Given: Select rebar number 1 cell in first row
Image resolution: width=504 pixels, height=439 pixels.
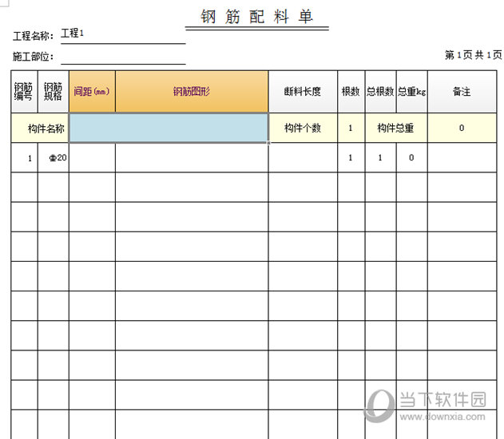Looking at the screenshot, I should (x=24, y=158).
